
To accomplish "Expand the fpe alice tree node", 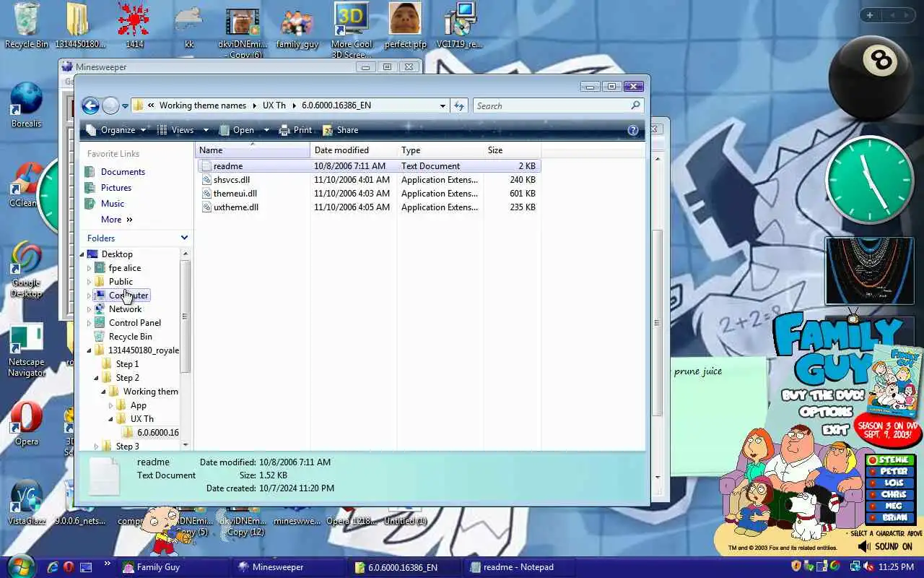I will click(x=90, y=268).
